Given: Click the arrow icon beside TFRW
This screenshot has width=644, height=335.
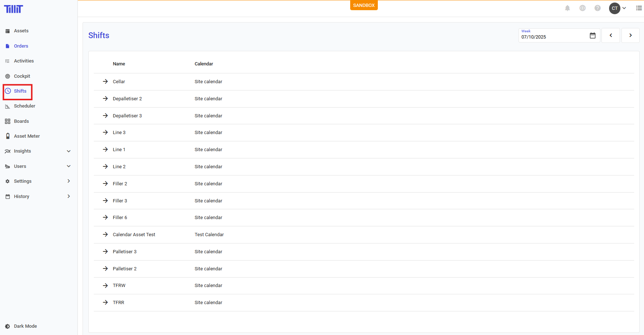Looking at the screenshot, I should point(105,286).
